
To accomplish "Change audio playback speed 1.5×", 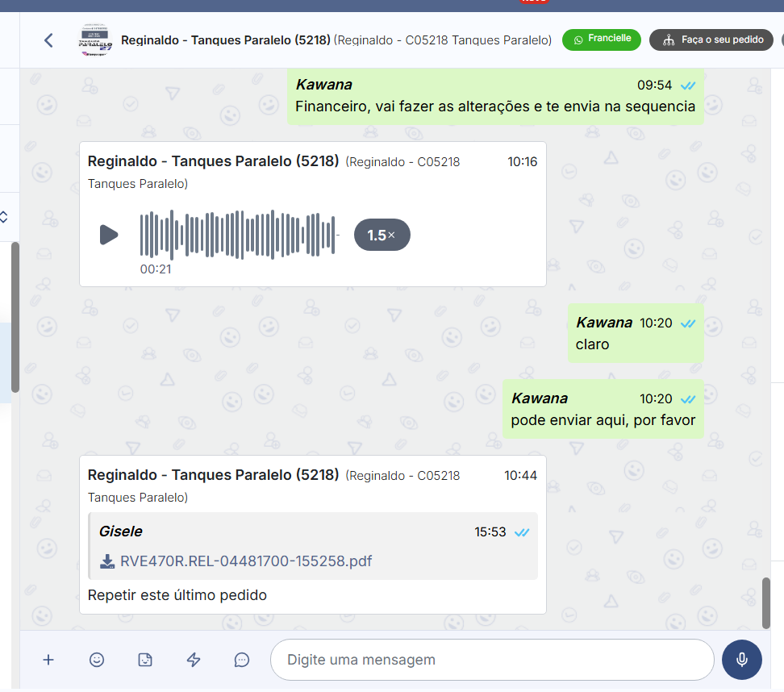I will [382, 236].
